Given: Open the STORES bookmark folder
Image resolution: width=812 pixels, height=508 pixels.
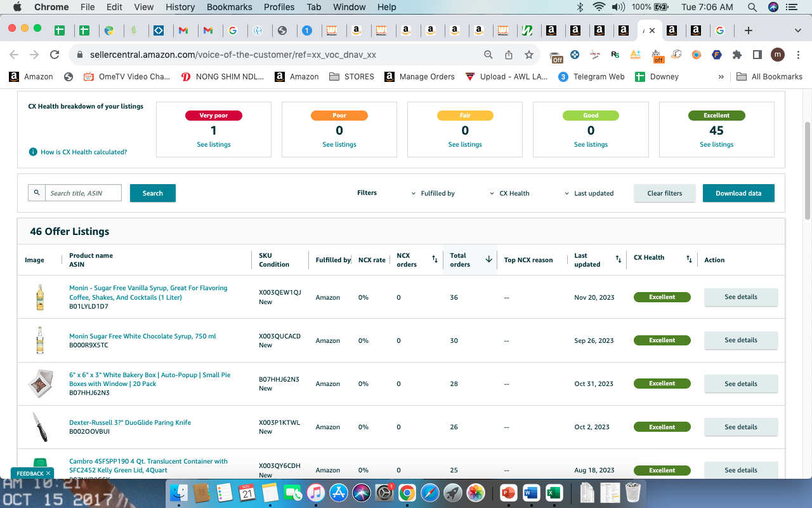Looking at the screenshot, I should [x=352, y=77].
